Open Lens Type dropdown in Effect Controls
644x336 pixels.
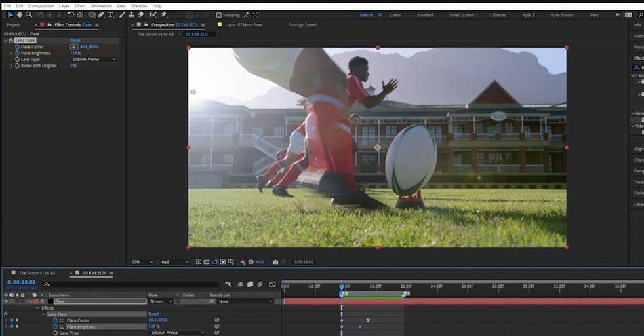pyautogui.click(x=94, y=59)
